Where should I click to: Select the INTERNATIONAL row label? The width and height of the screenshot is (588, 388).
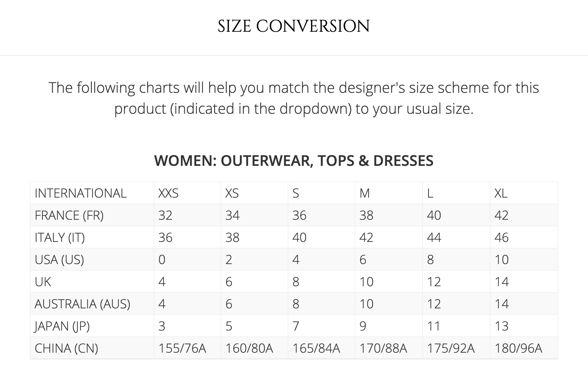click(92, 193)
